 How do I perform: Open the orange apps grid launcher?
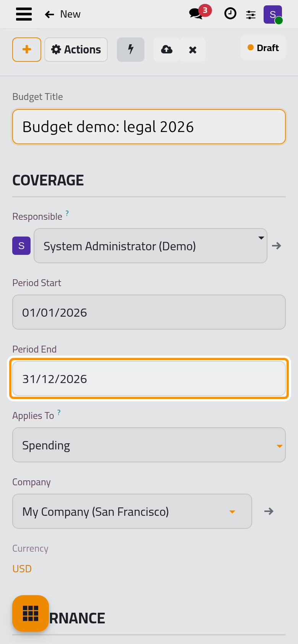coord(31,613)
